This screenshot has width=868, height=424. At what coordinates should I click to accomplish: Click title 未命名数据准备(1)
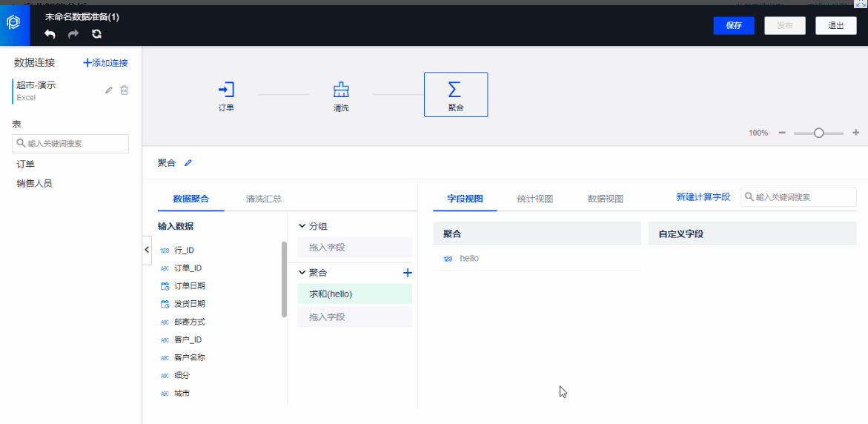coord(82,16)
